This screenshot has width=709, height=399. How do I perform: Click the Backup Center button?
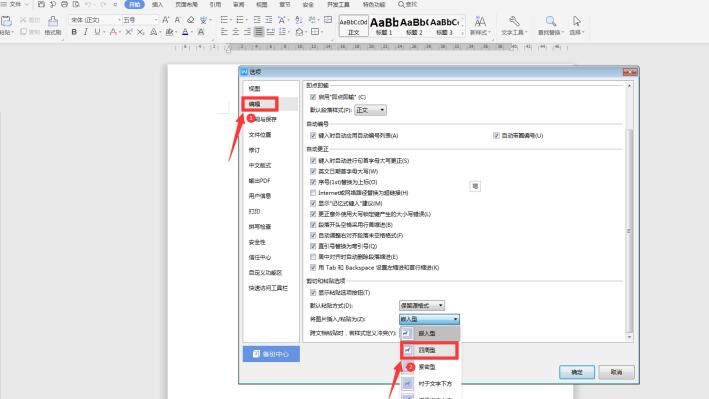[271, 354]
